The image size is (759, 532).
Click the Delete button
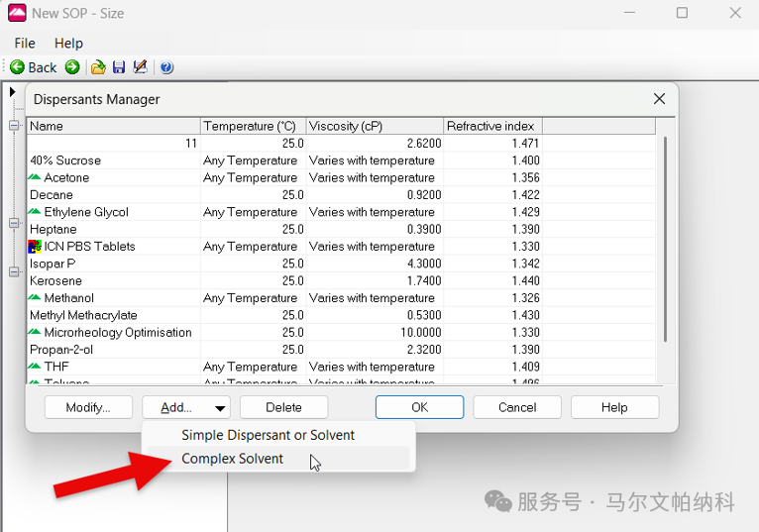point(283,407)
